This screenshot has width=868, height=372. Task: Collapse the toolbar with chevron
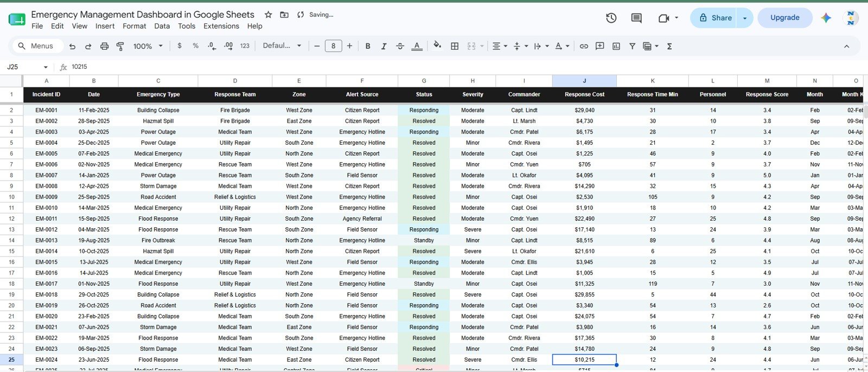tap(846, 46)
